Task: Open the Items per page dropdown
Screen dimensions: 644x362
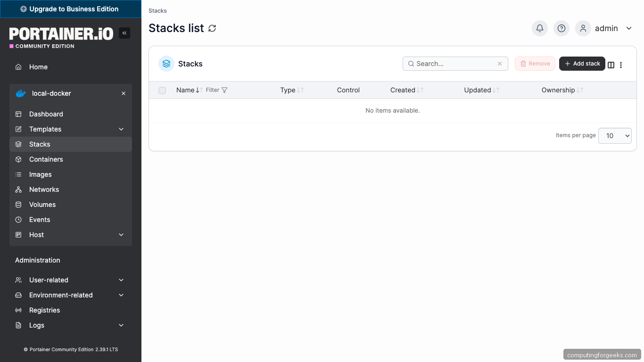Action: 615,136
